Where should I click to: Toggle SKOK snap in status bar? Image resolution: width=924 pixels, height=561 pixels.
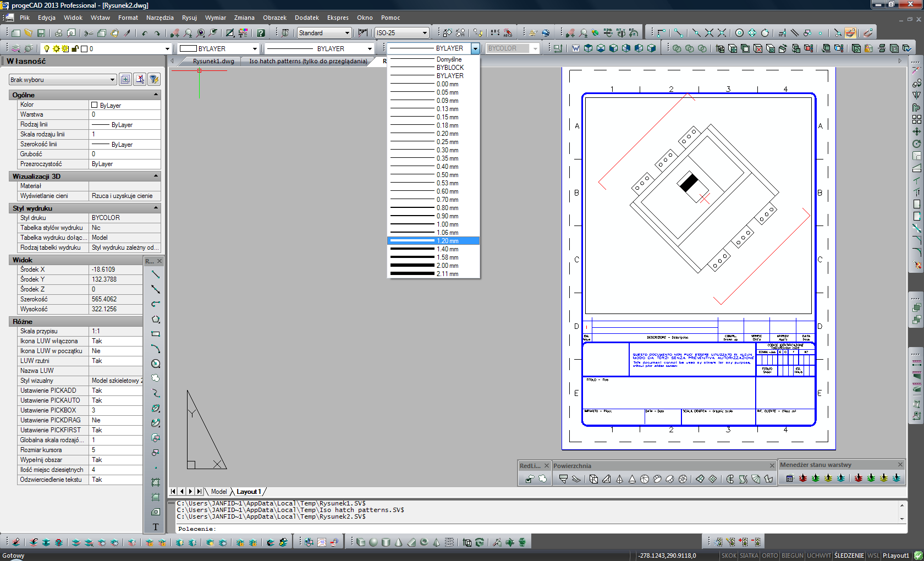click(729, 555)
